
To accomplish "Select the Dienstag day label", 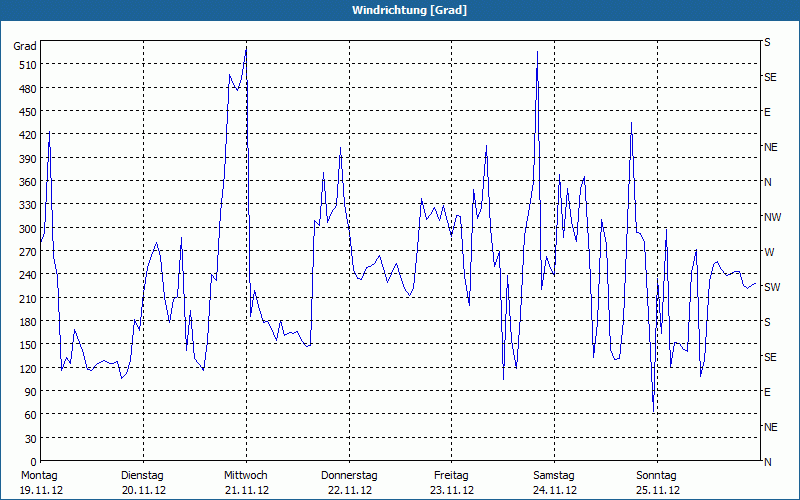I will point(142,476).
